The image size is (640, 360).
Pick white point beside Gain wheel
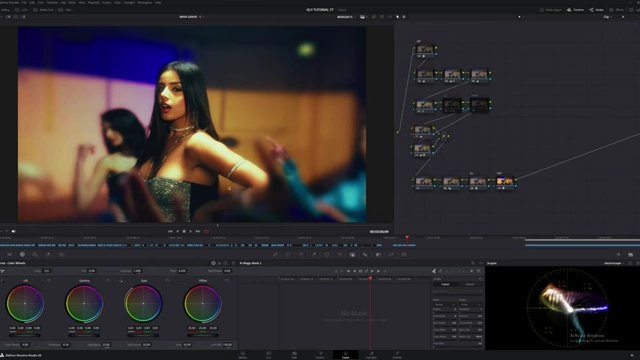(121, 281)
